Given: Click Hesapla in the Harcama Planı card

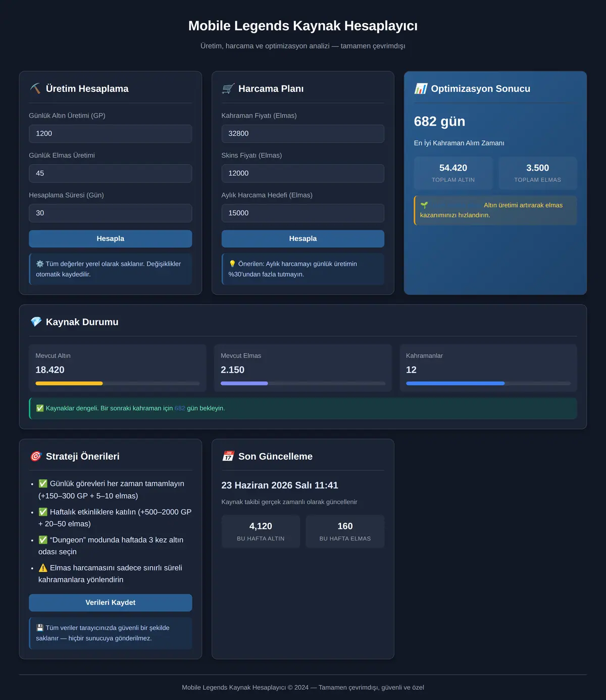Looking at the screenshot, I should 303,239.
